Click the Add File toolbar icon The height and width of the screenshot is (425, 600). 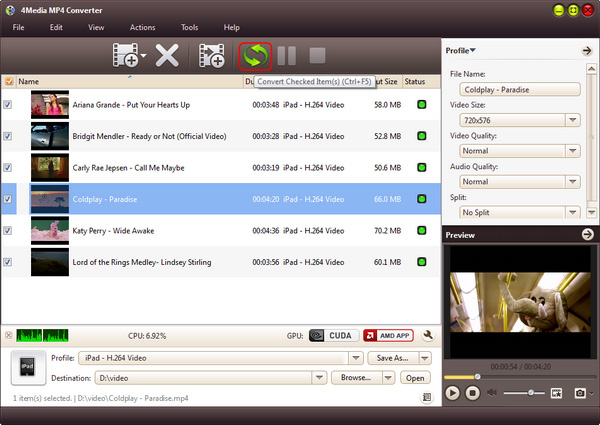[126, 55]
